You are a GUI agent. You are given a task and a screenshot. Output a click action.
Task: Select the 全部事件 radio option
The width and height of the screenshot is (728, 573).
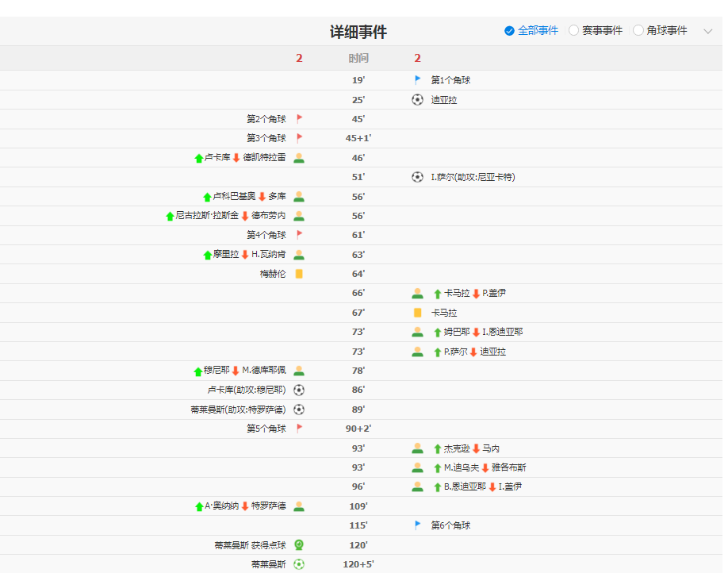[x=531, y=31]
